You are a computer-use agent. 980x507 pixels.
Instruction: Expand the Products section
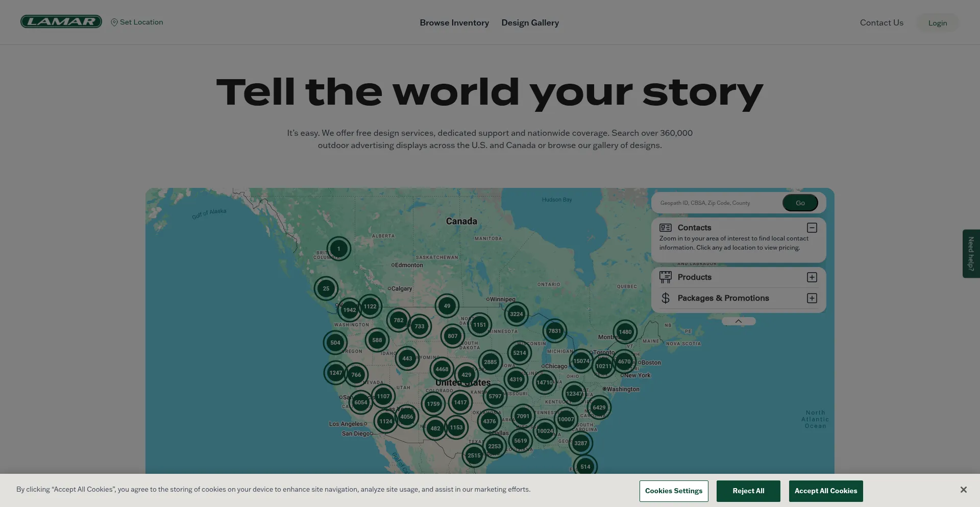click(812, 277)
